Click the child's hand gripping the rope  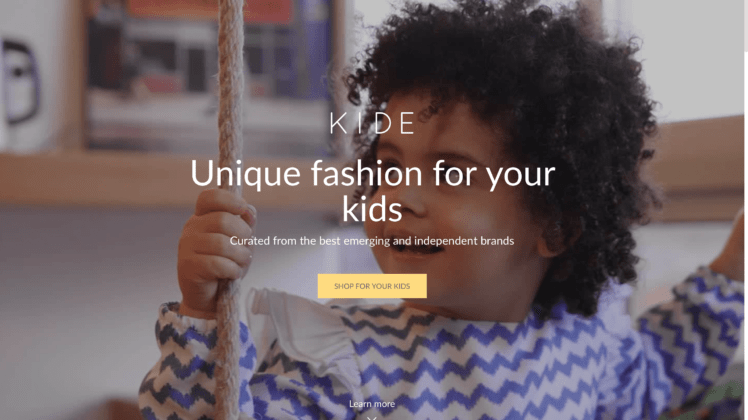coord(215,248)
